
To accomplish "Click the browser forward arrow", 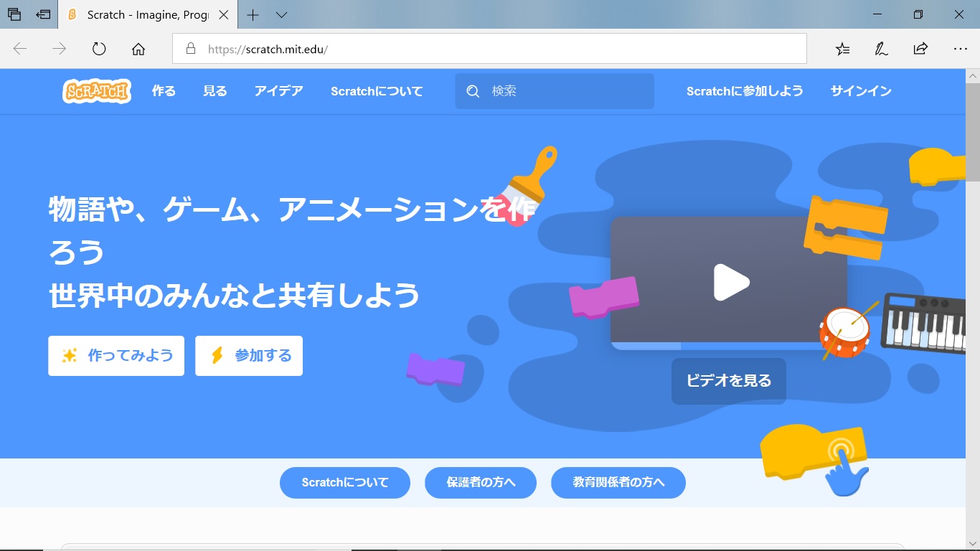I will click(60, 49).
